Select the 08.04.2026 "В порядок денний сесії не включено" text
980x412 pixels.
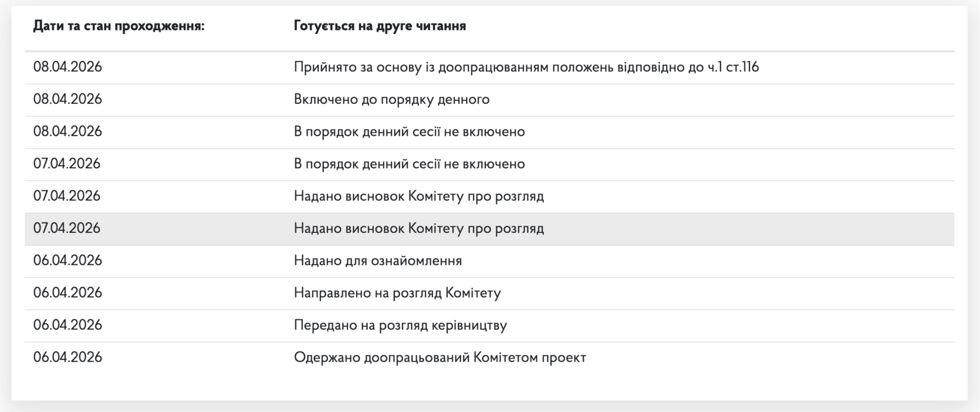(409, 131)
